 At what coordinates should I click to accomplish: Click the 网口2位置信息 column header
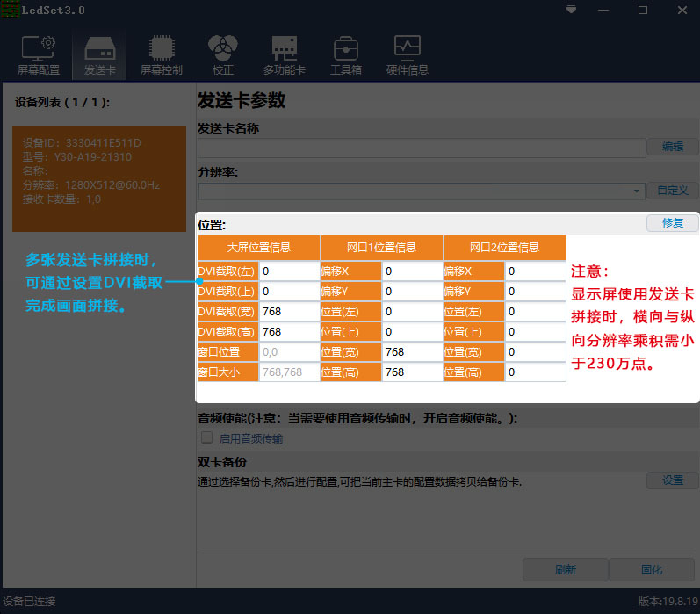coord(504,248)
